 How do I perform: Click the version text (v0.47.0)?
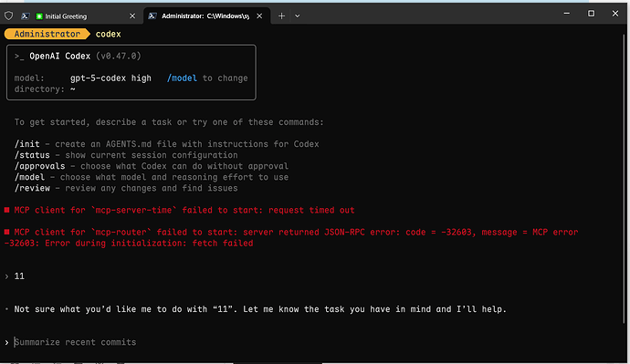click(119, 57)
